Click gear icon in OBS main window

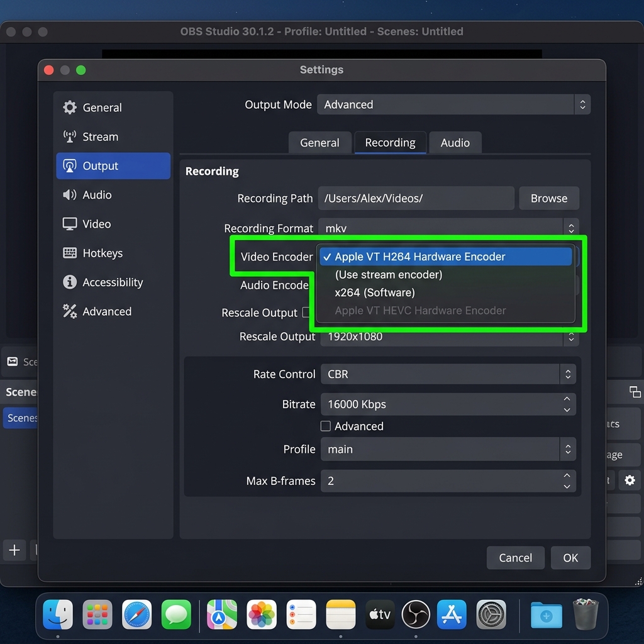[x=630, y=480]
